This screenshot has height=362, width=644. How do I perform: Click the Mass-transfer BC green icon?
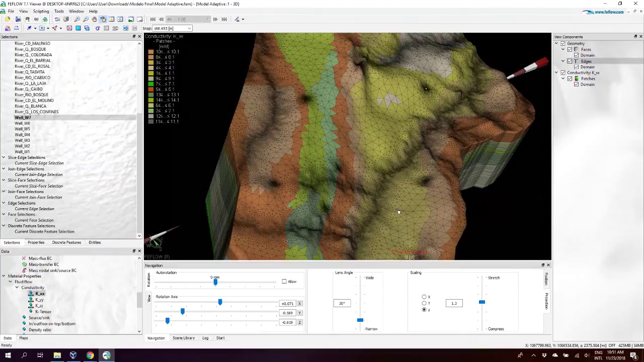point(24,264)
